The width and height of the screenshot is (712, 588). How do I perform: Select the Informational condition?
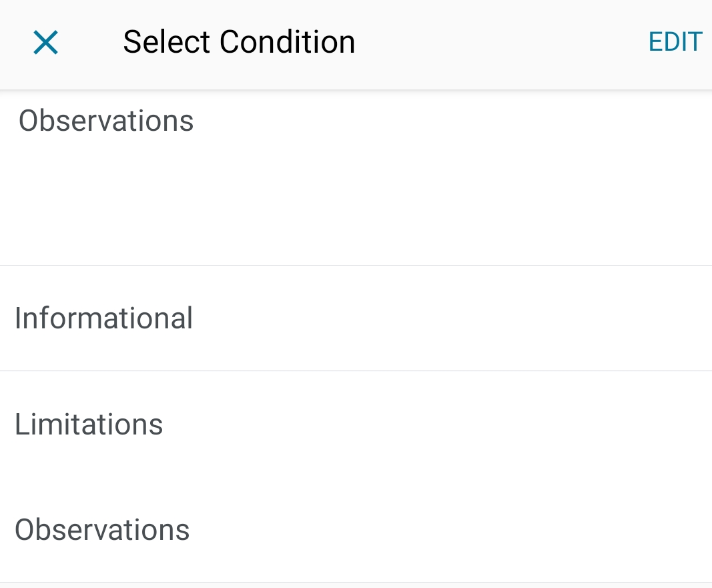[103, 318]
